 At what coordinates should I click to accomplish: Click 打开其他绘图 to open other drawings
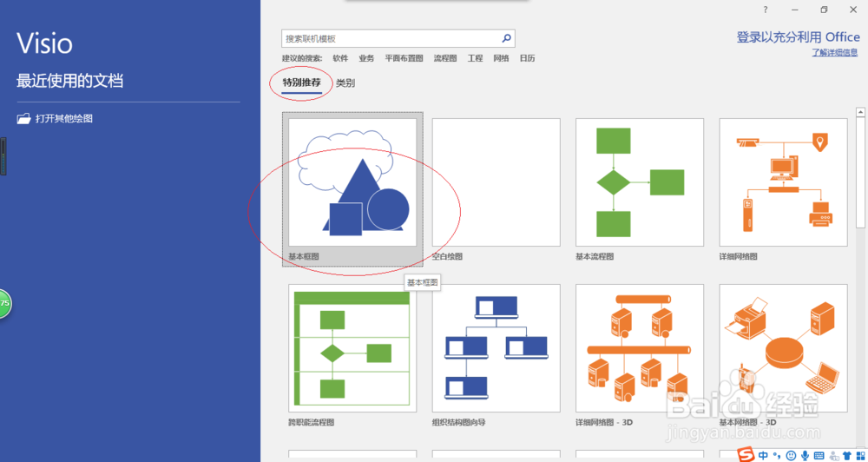[x=64, y=119]
